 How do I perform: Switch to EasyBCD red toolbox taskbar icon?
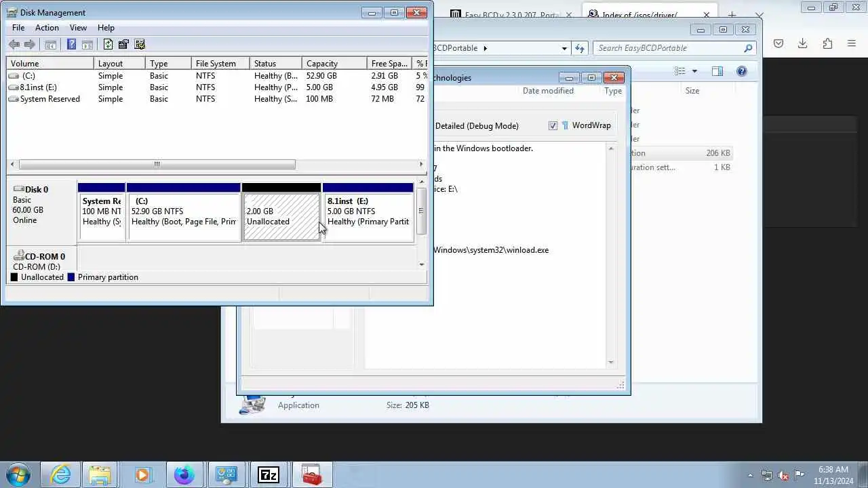click(x=311, y=474)
